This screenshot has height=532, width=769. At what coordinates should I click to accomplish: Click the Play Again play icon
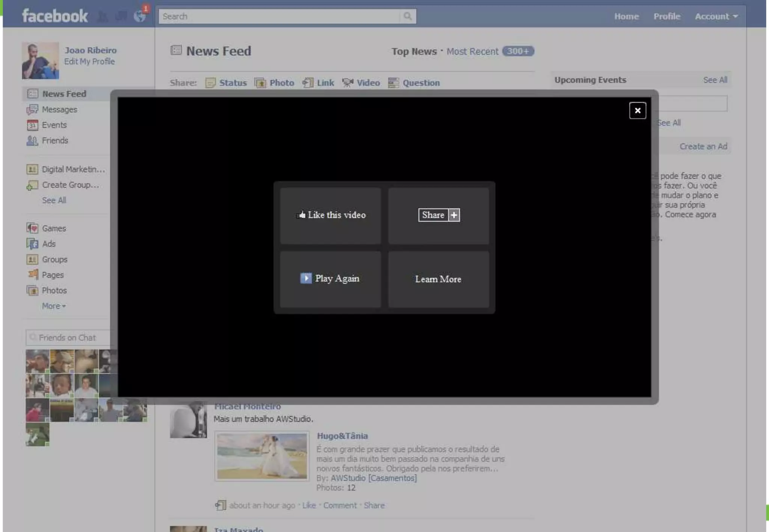(306, 278)
